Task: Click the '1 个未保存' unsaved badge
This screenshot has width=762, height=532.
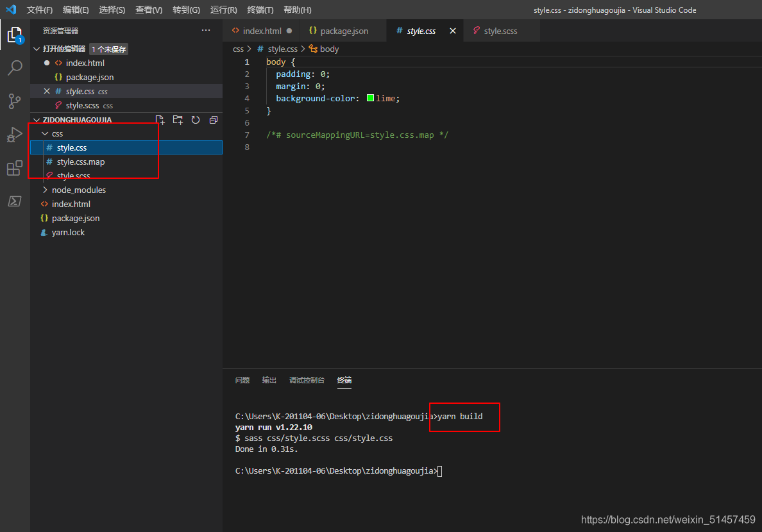Action: [109, 49]
